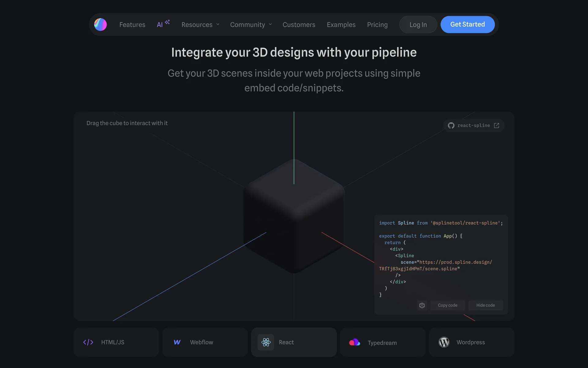Click the cube icon beside Copy code
Image resolution: width=588 pixels, height=368 pixels.
click(x=422, y=305)
